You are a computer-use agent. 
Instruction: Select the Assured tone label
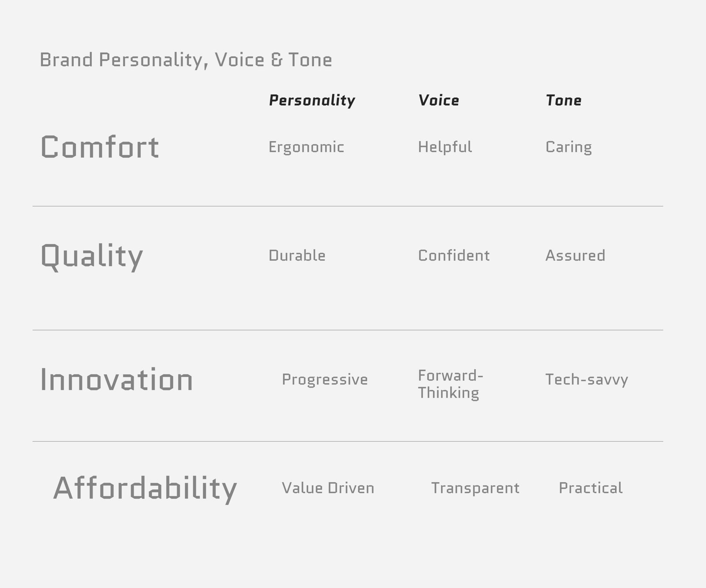[575, 255]
